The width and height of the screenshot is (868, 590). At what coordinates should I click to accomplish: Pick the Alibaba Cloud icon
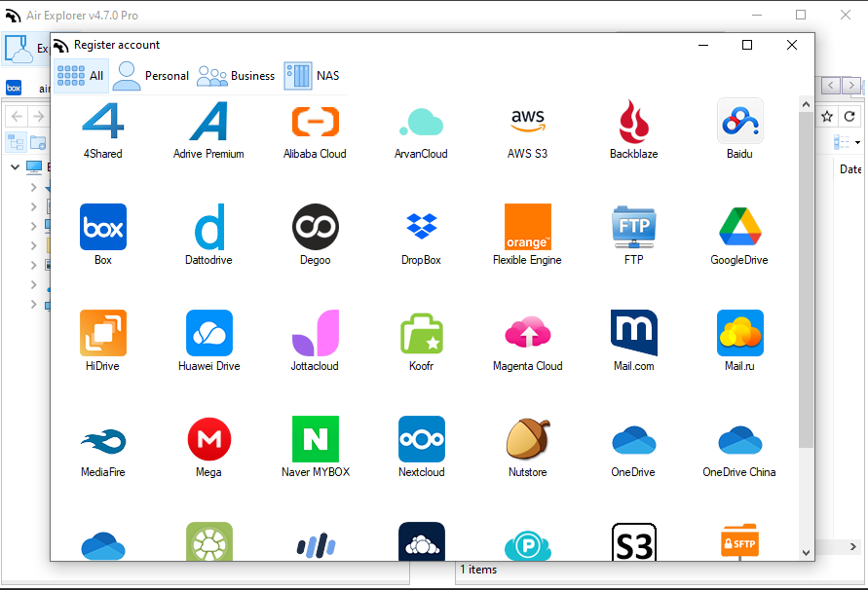coord(315,130)
